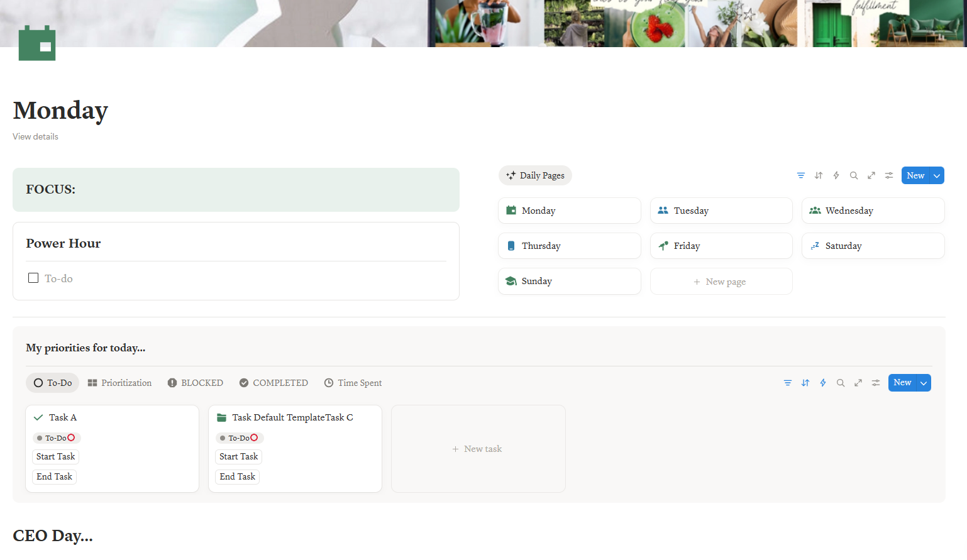Open the View details link under Monday
This screenshot has height=560, width=967.
point(35,136)
